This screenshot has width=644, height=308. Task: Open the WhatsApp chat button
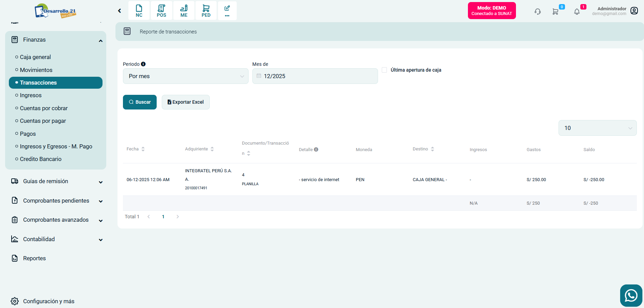point(631,295)
